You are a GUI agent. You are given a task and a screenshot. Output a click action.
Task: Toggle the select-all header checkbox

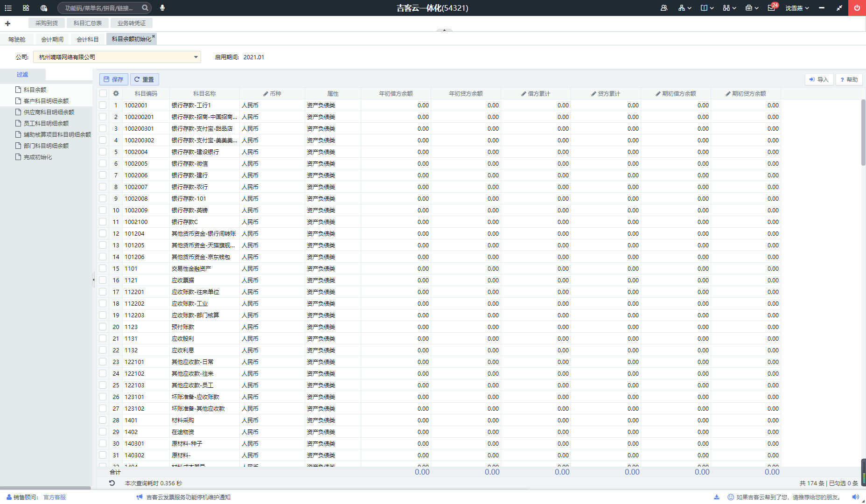(x=103, y=93)
